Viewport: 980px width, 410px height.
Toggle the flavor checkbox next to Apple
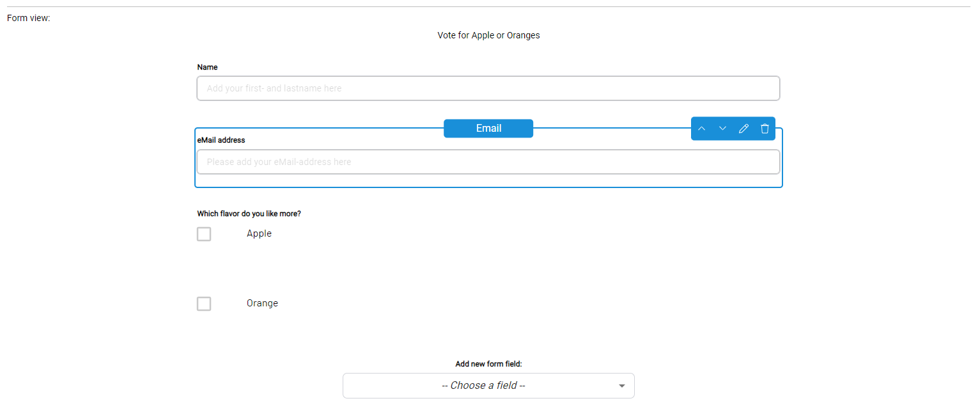click(203, 233)
